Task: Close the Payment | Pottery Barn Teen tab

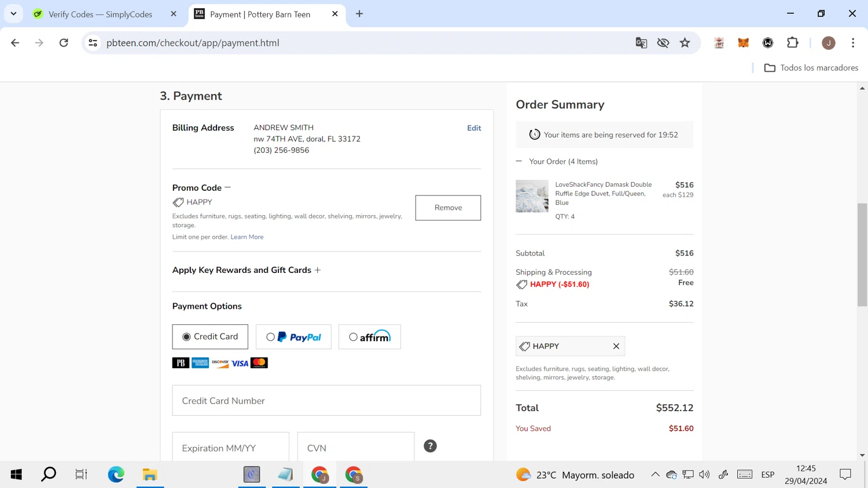Action: tap(335, 14)
